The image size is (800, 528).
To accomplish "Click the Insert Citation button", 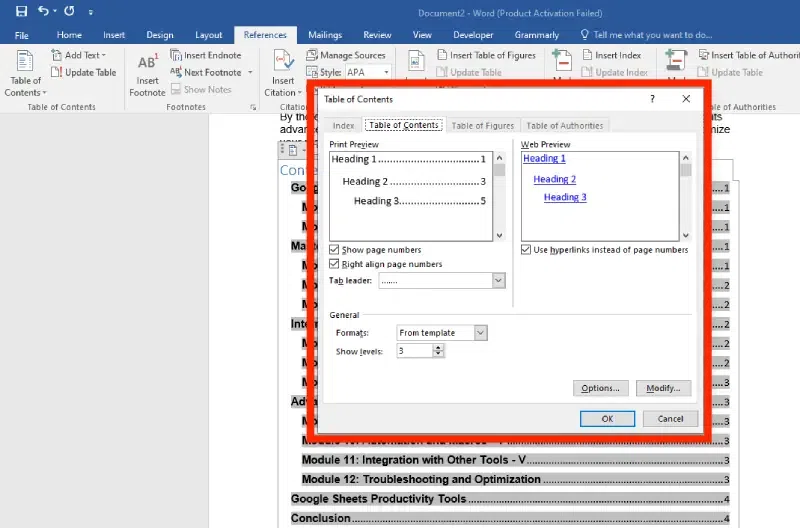I will [x=283, y=73].
